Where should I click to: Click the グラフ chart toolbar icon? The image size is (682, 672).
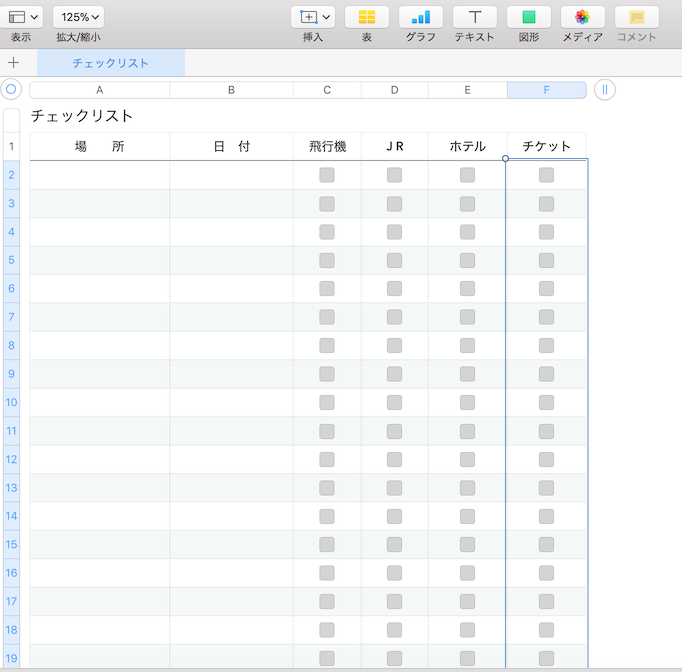(x=421, y=17)
